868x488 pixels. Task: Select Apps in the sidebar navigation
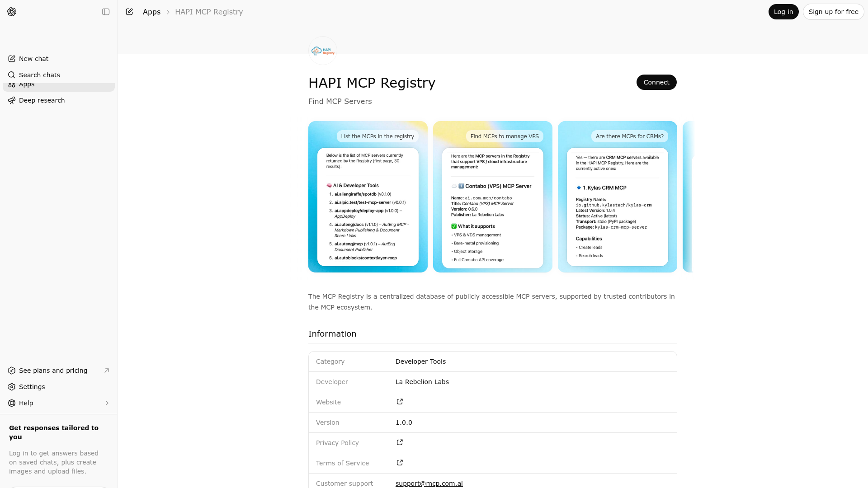pos(26,84)
